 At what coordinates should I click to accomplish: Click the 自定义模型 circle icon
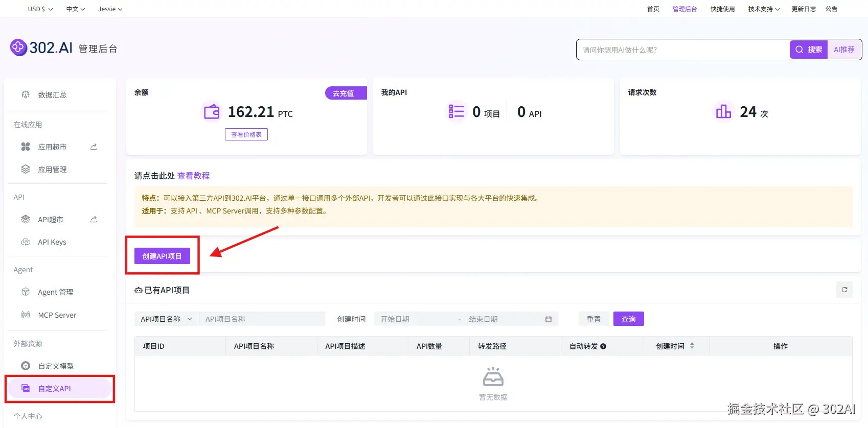[26, 366]
